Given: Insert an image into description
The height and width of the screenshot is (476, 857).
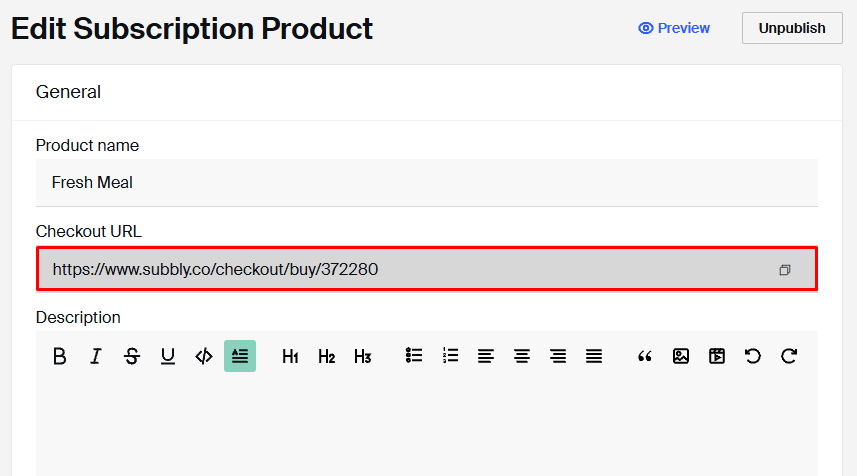Looking at the screenshot, I should pyautogui.click(x=680, y=356).
